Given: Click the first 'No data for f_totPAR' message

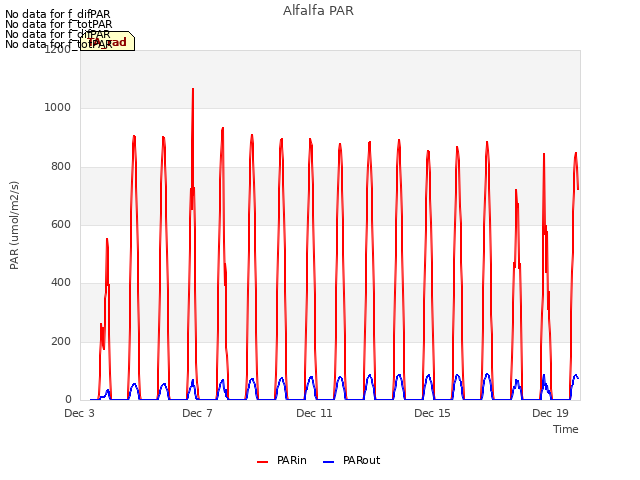Looking at the screenshot, I should point(58,24).
